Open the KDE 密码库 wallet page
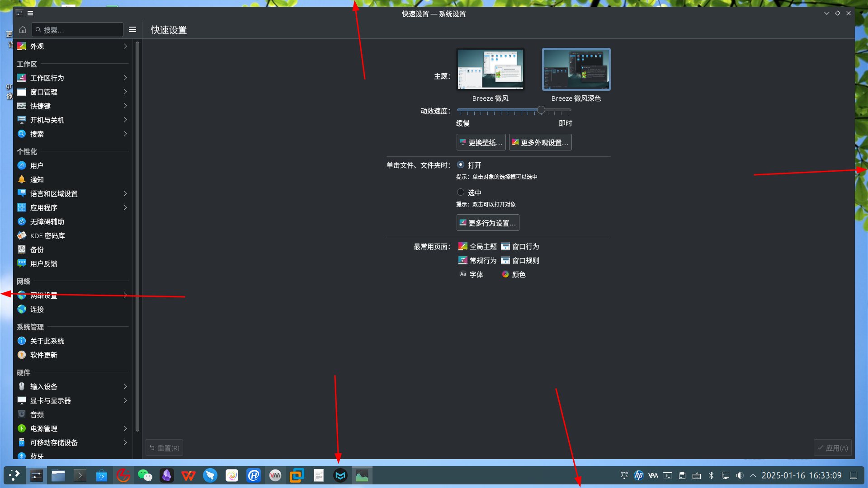Viewport: 868px width, 488px height. click(x=73, y=236)
